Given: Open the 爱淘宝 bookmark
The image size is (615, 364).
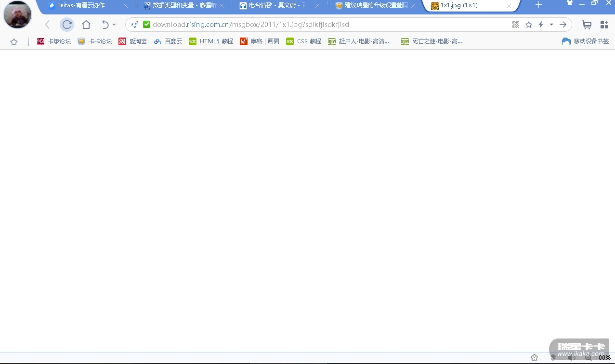Looking at the screenshot, I should tap(132, 41).
